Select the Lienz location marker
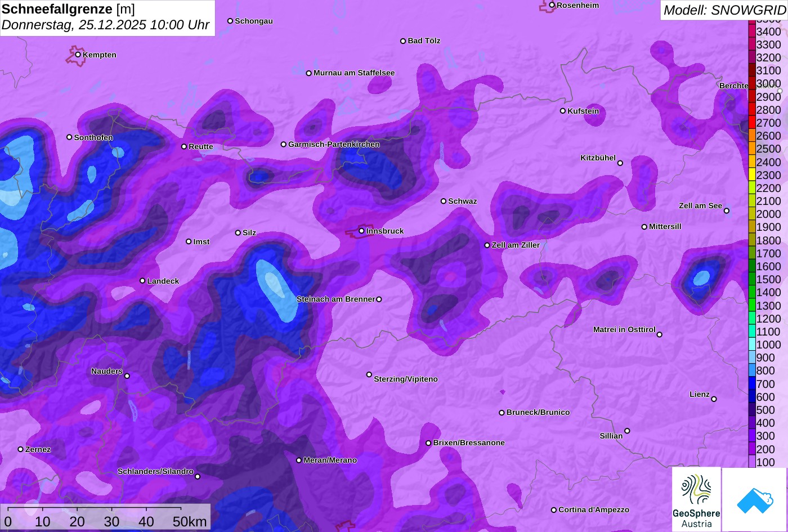This screenshot has height=532, width=788. pos(714,399)
